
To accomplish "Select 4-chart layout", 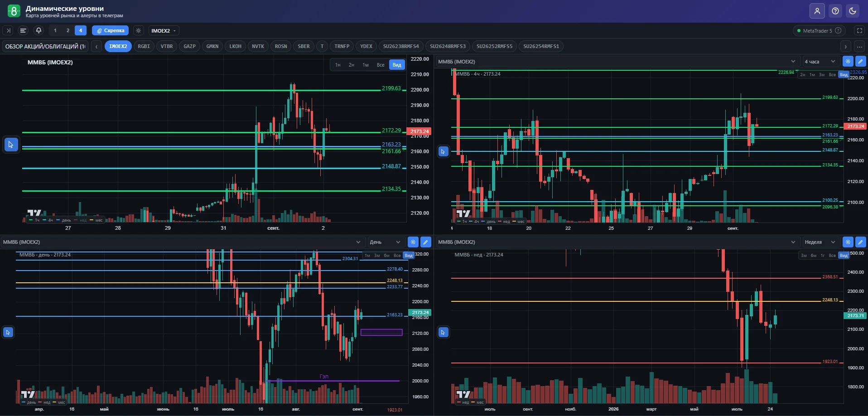I will click(81, 31).
